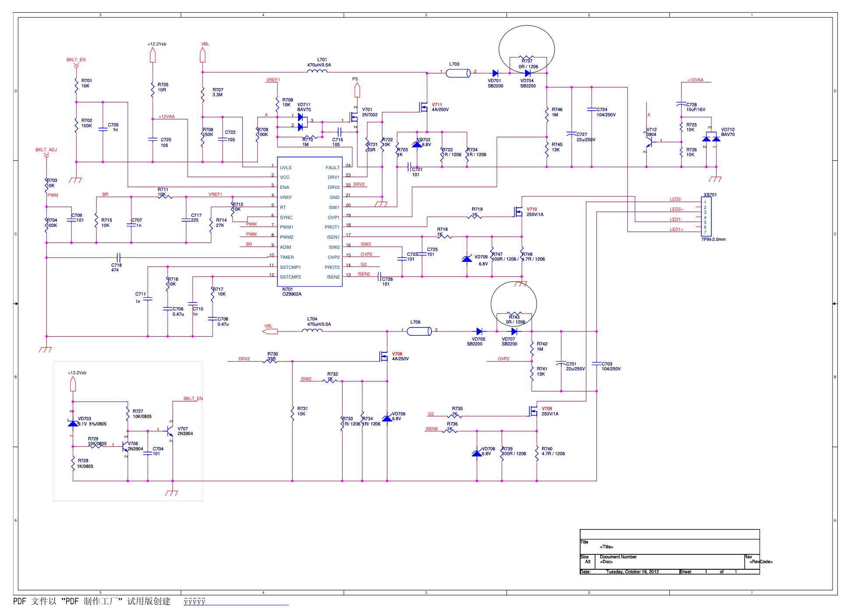The image size is (868, 613).
Task: Click the R748 4.7R / 1206 resistor label
Action: tap(533, 257)
